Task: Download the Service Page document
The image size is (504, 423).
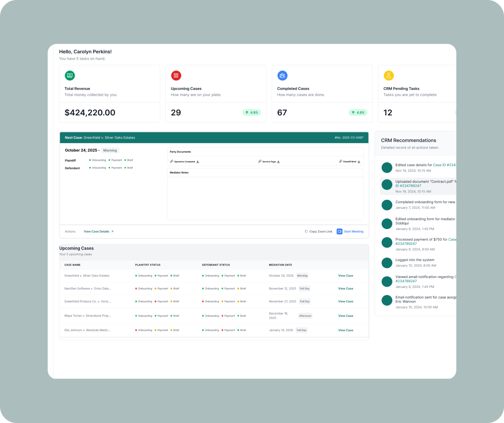Action: click(x=278, y=162)
